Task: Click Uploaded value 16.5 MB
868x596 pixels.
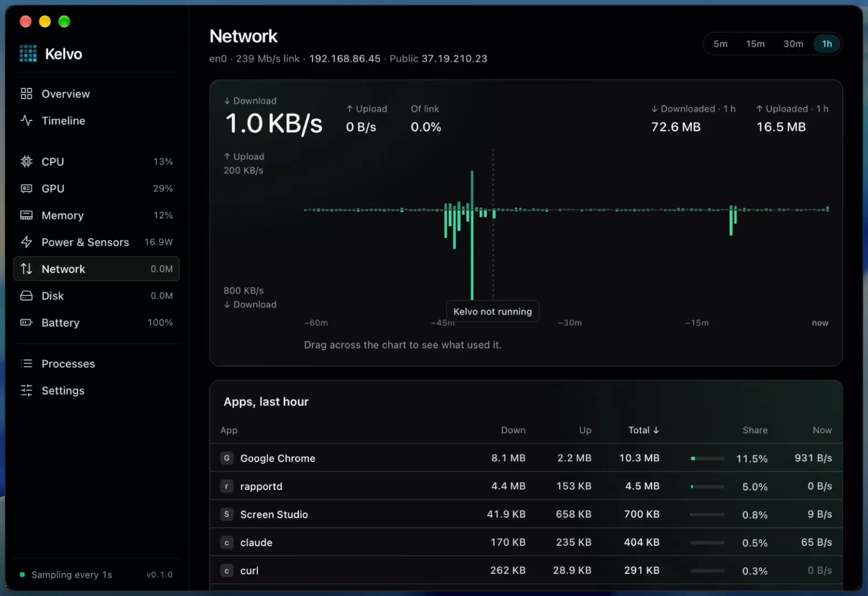Action: click(781, 127)
